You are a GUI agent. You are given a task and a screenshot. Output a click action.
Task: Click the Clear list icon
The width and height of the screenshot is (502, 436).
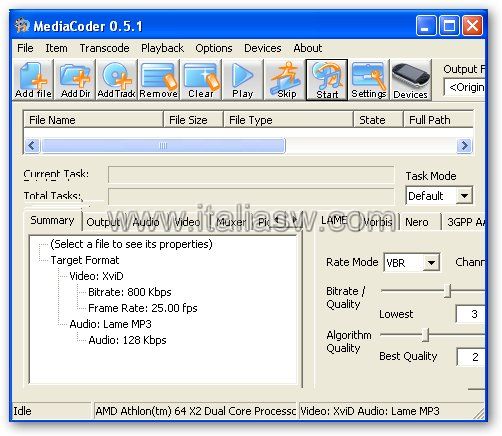click(201, 80)
